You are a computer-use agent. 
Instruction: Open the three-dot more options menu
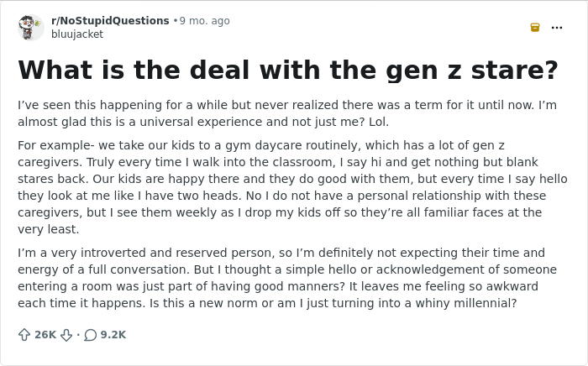[557, 28]
